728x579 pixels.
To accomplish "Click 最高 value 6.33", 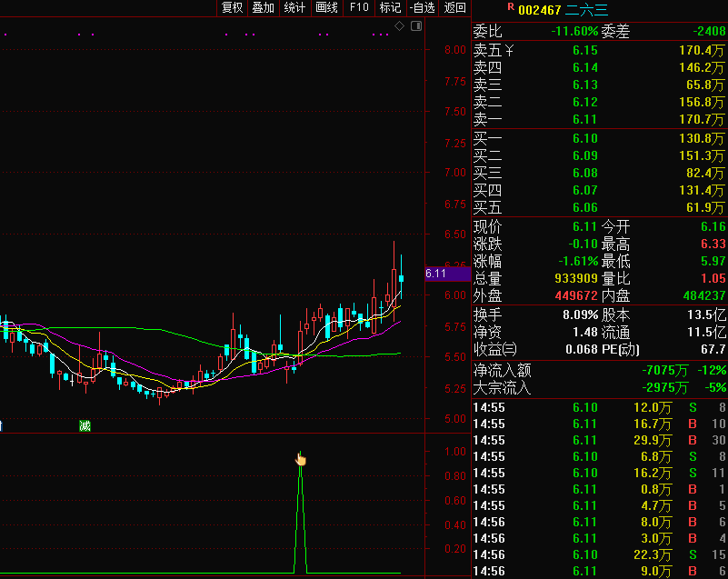I will click(x=713, y=244).
